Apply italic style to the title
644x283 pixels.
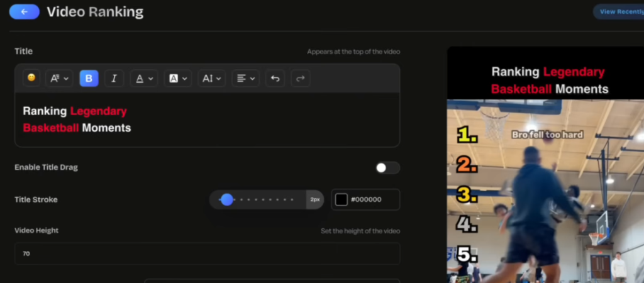(114, 78)
